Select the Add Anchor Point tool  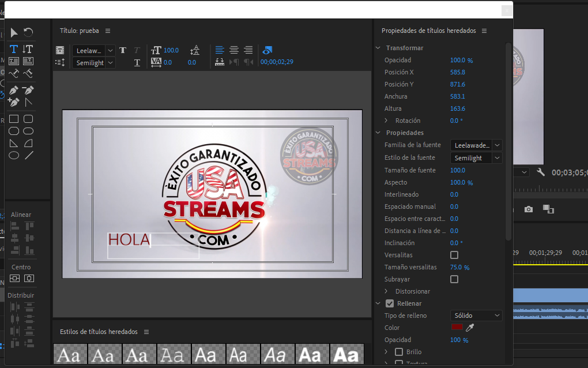point(14,102)
